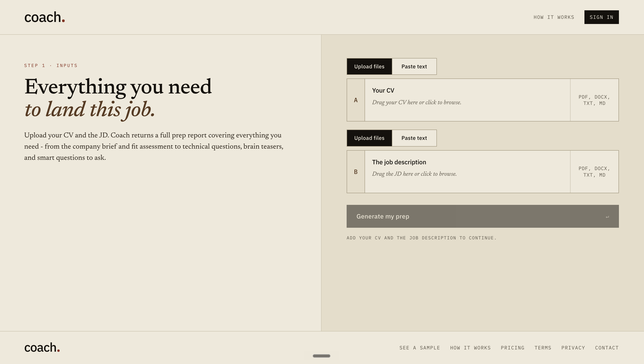
Task: Open See a Sample footer link
Action: tap(419, 348)
